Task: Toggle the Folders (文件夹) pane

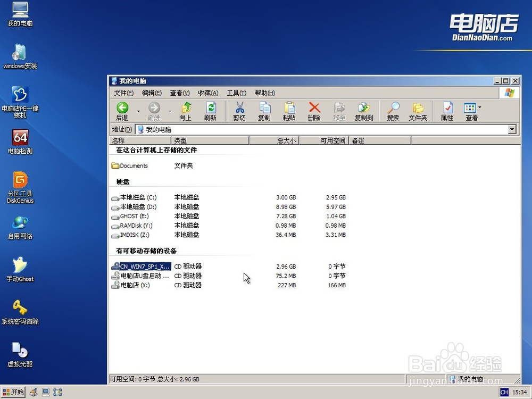Action: (x=418, y=111)
